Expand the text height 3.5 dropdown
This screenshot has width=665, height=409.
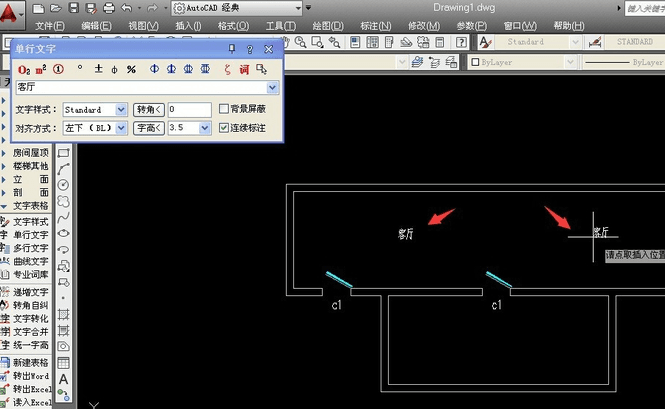tap(205, 128)
